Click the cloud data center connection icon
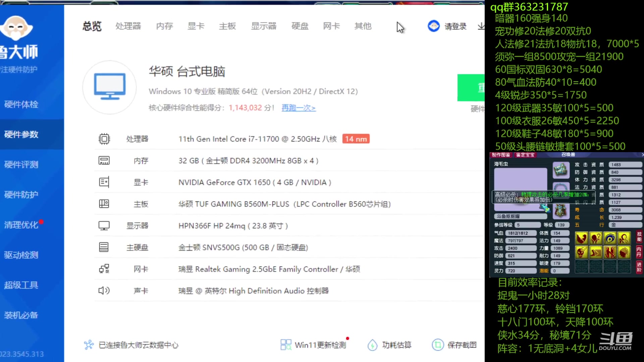Screen dimensions: 644x362 89,345
